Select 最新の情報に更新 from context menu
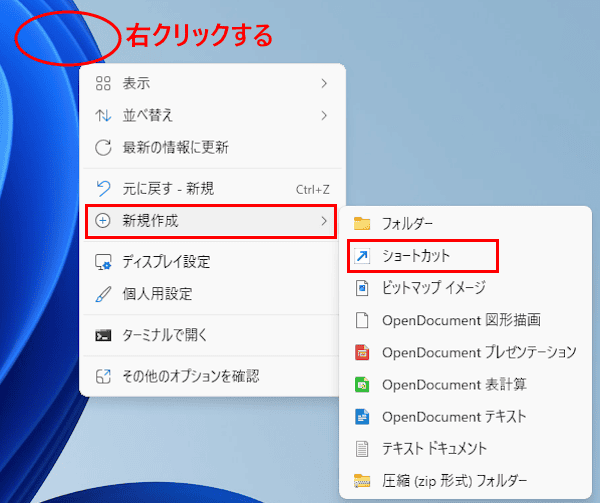Image resolution: width=600 pixels, height=503 pixels. [212, 147]
